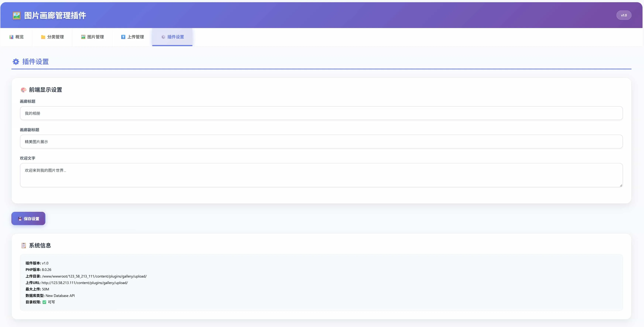Click the textarea resize handle corner
The height and width of the screenshot is (327, 644).
(x=621, y=185)
